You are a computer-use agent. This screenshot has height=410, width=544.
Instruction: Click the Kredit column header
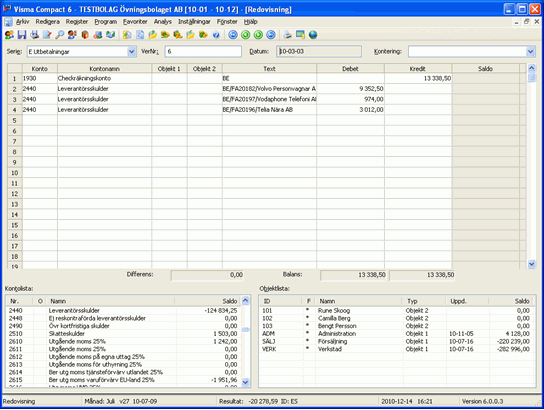pyautogui.click(x=418, y=69)
